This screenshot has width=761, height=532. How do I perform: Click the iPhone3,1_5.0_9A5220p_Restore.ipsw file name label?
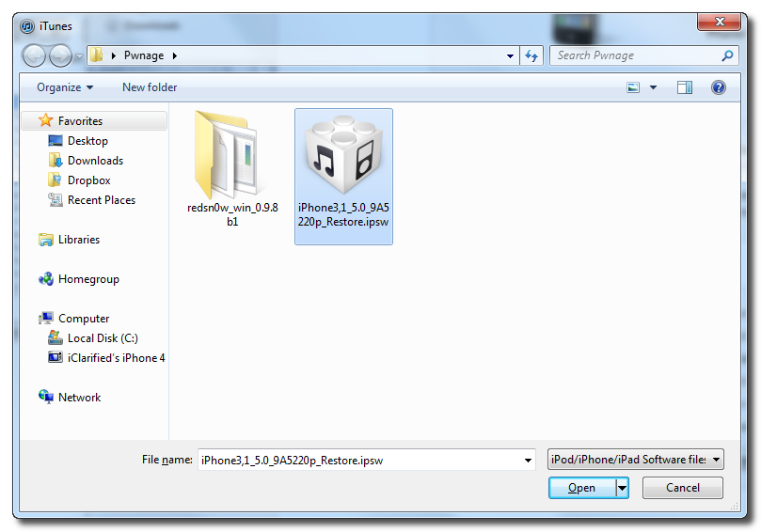tap(343, 214)
